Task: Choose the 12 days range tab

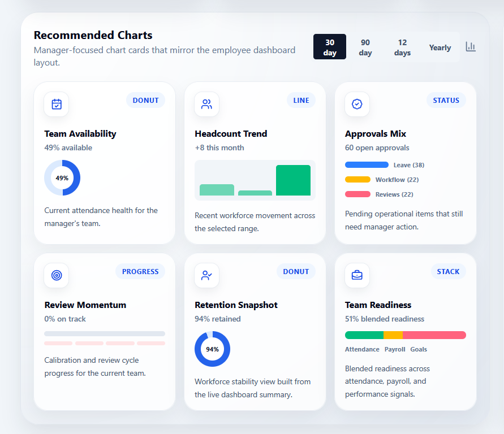Action: [402, 47]
